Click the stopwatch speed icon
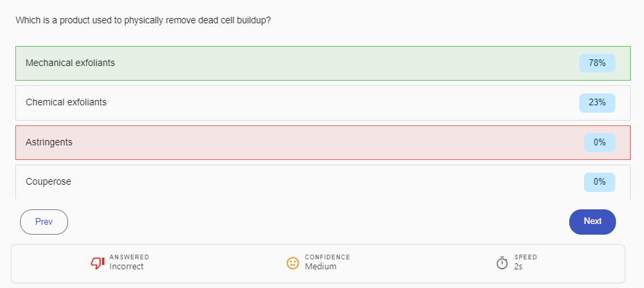The image size is (644, 288). (503, 263)
